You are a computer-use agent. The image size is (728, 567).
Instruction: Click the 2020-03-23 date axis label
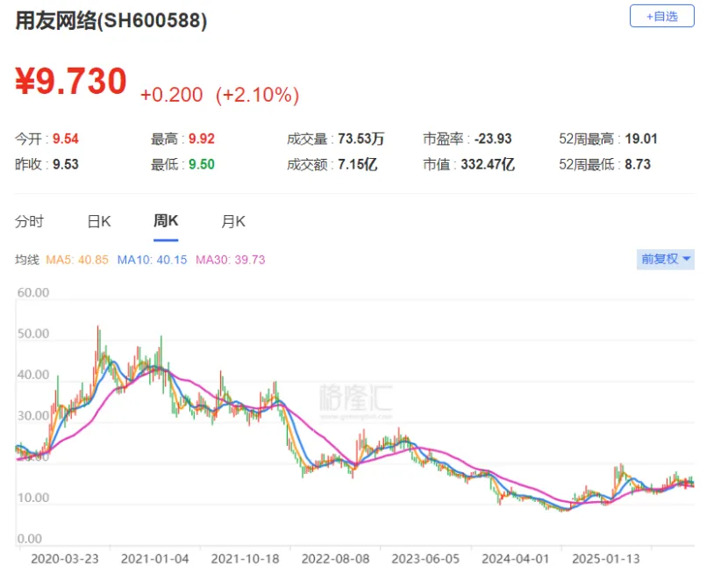[x=65, y=558]
